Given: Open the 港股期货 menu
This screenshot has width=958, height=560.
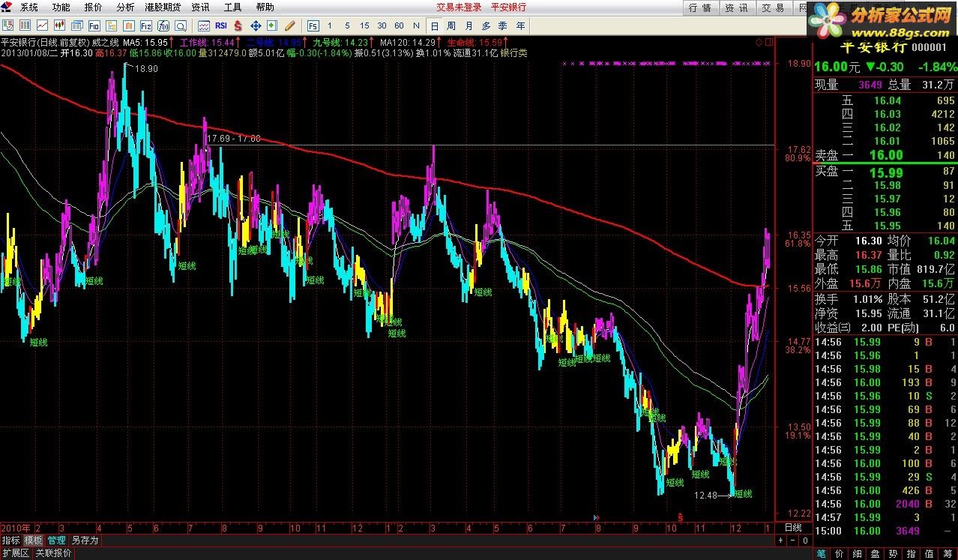Looking at the screenshot, I should tap(163, 7).
